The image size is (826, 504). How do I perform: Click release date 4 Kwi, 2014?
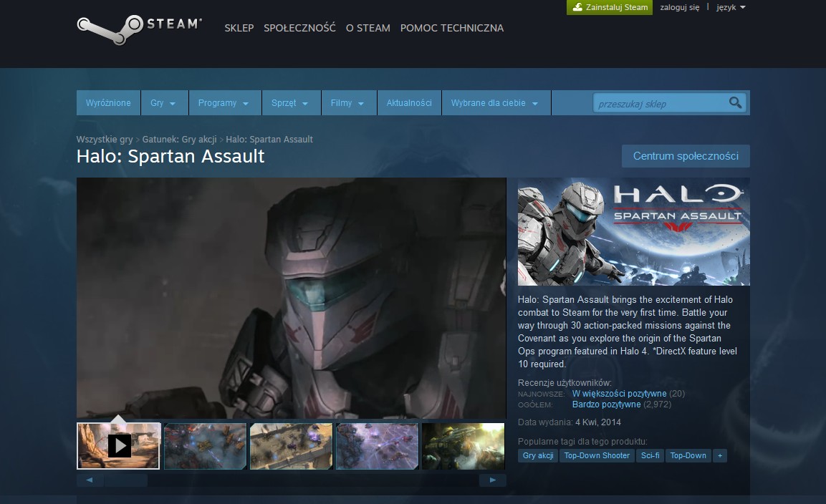pyautogui.click(x=598, y=422)
